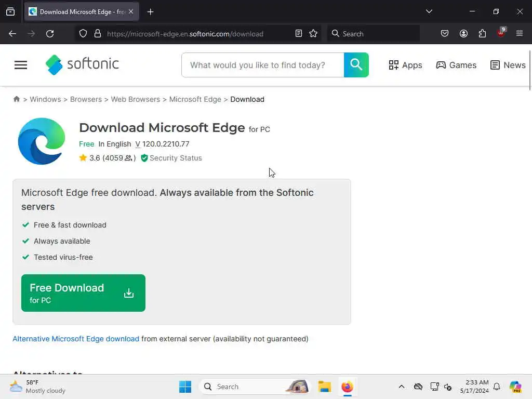Open the Windows Start menu
532x399 pixels.
[x=185, y=387]
